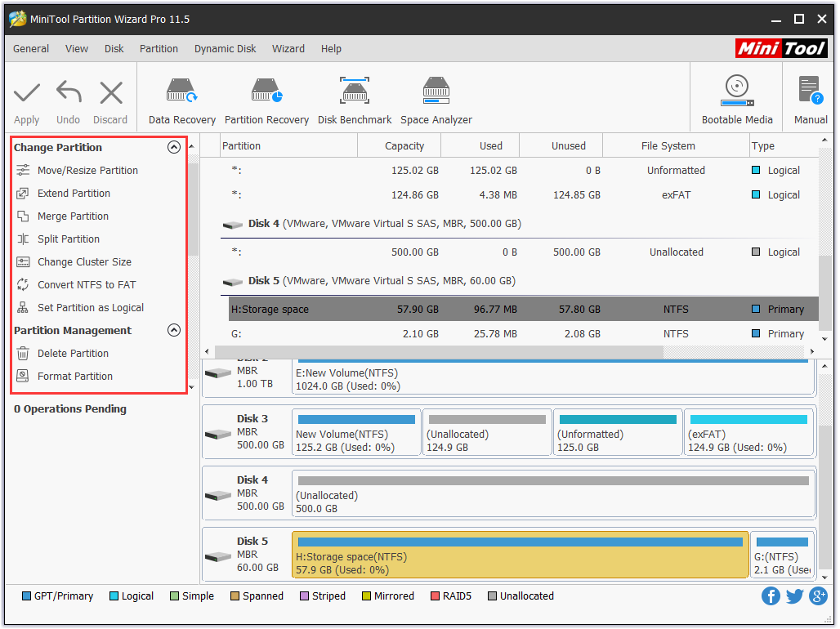Click the Set Partition as Logical icon

click(x=23, y=307)
